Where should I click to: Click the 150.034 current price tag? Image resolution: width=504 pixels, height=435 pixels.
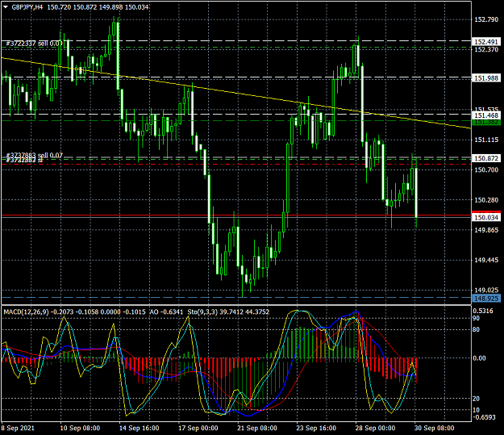(486, 218)
